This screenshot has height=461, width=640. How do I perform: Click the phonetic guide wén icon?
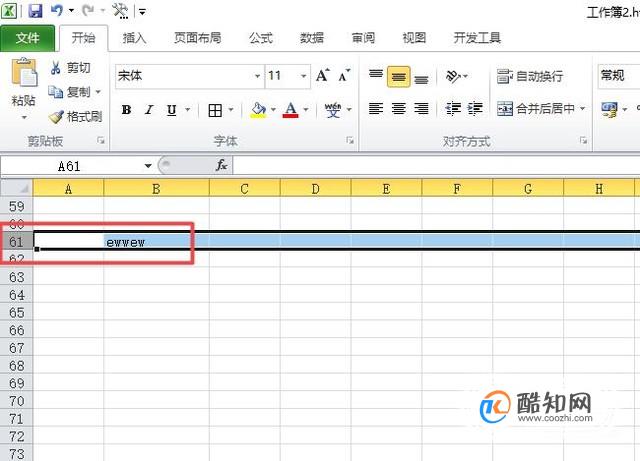tap(333, 109)
